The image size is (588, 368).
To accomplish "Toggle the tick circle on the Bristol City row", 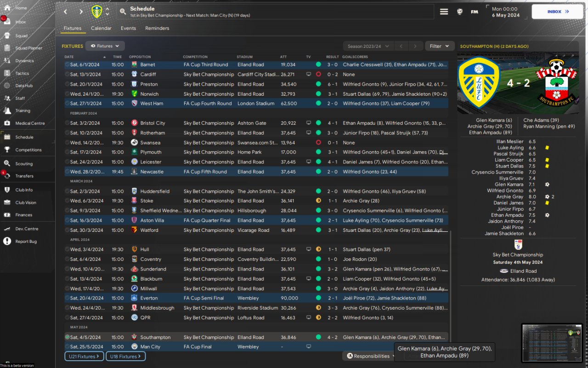I will tap(67, 123).
